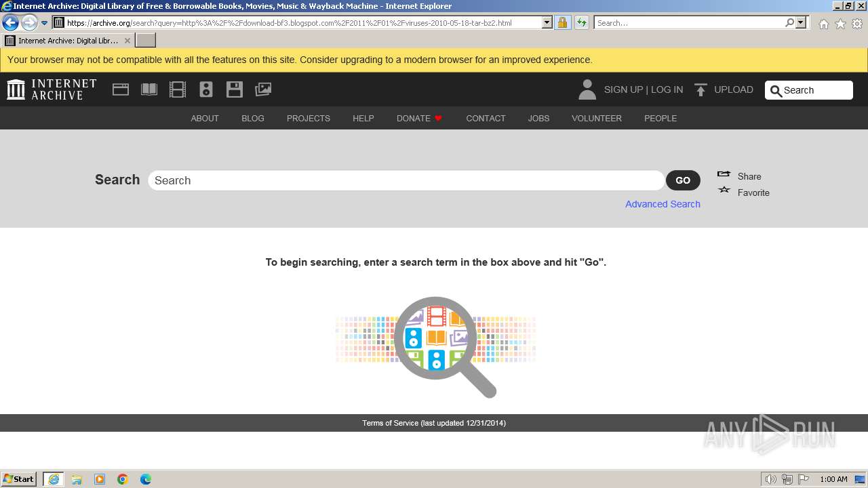Click the network tray icon
Image resolution: width=868 pixels, height=488 pixels.
tap(787, 479)
